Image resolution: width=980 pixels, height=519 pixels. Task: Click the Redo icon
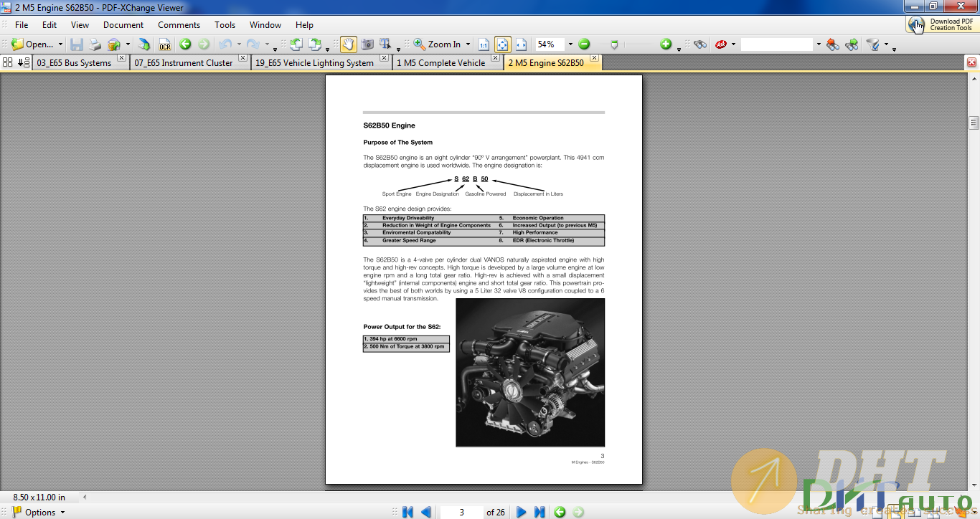(x=253, y=44)
